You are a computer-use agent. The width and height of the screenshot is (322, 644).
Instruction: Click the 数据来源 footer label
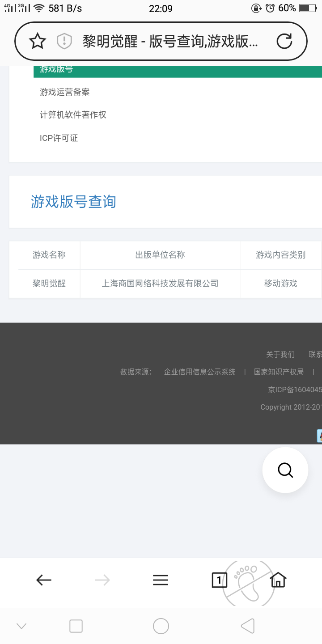click(x=136, y=372)
